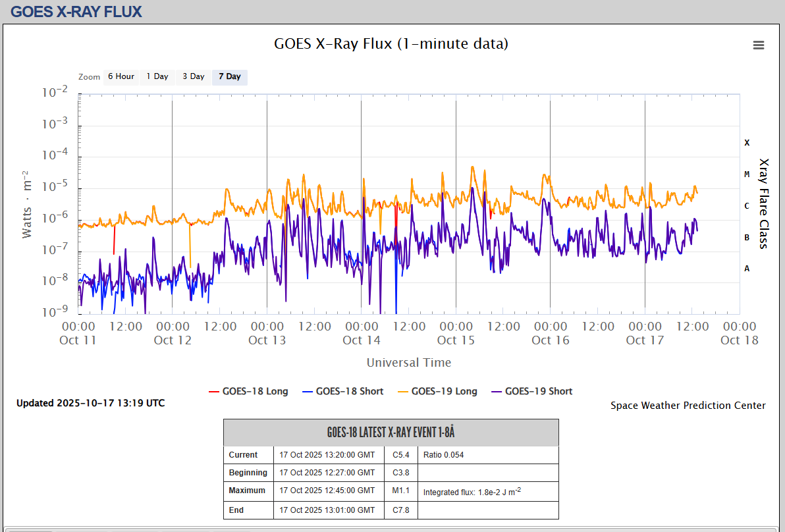
Task: Click the GOES-18 Latest X-Ray Event table header
Action: (391, 433)
